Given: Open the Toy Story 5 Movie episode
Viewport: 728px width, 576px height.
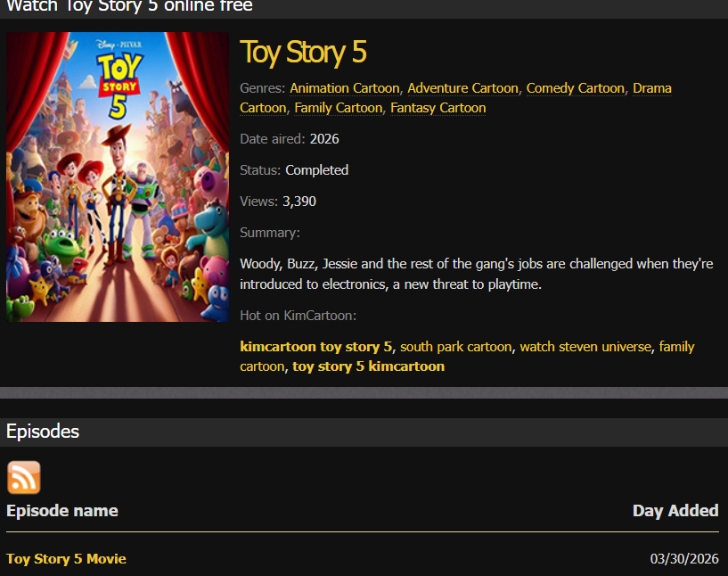Looking at the screenshot, I should coord(66,558).
